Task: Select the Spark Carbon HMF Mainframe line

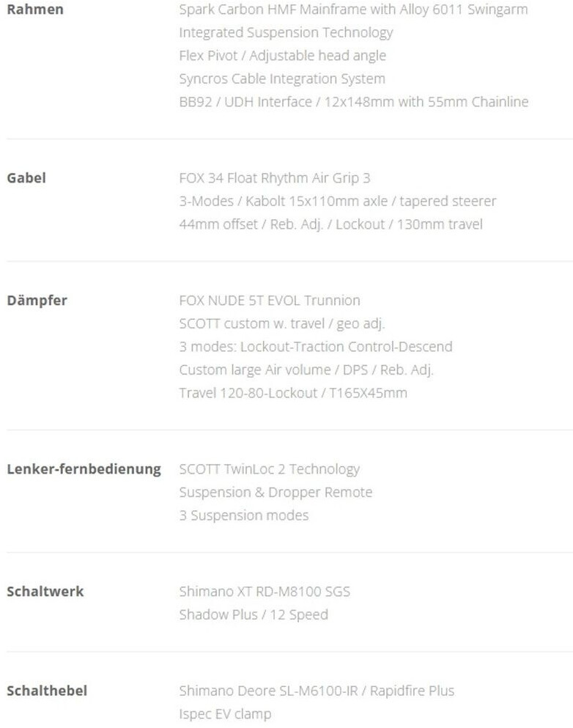Action: (353, 10)
